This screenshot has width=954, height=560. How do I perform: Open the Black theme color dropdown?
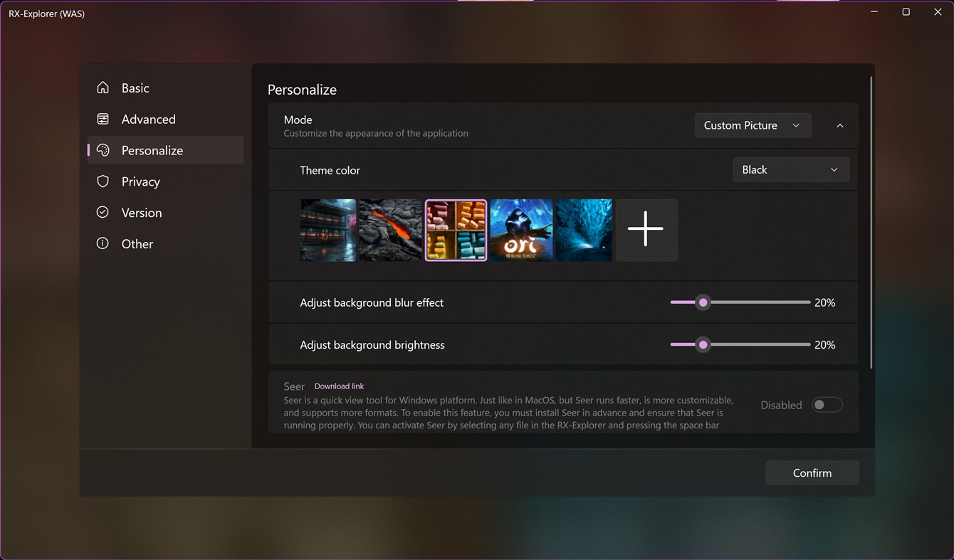791,169
